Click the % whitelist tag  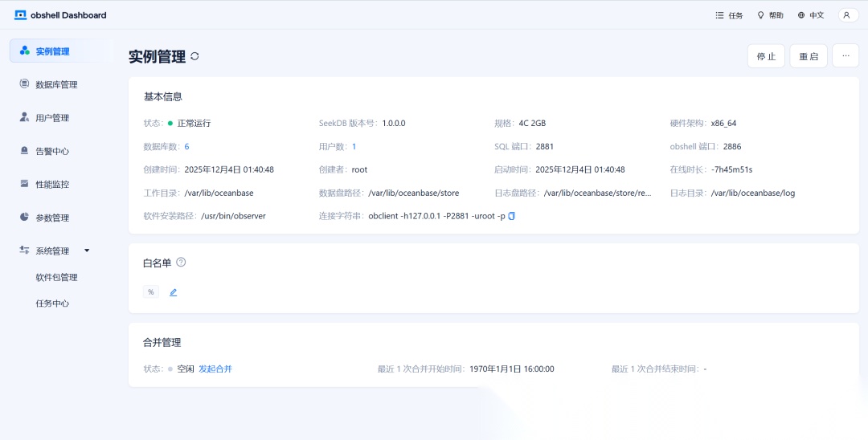pos(150,291)
